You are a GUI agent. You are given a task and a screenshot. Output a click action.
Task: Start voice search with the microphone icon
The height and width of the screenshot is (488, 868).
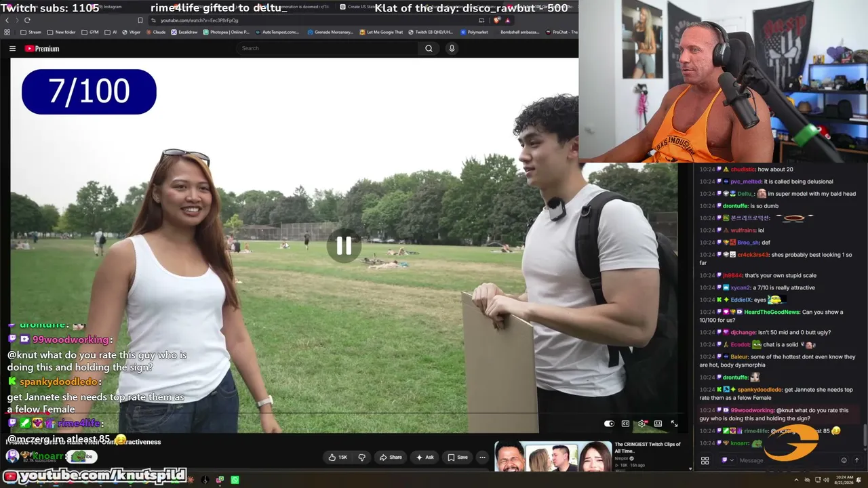pyautogui.click(x=452, y=48)
